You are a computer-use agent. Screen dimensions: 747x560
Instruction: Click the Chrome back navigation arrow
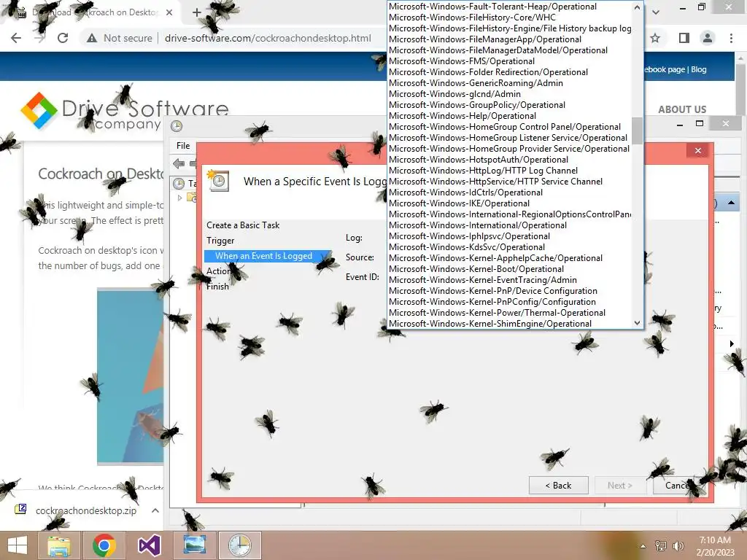click(x=16, y=38)
